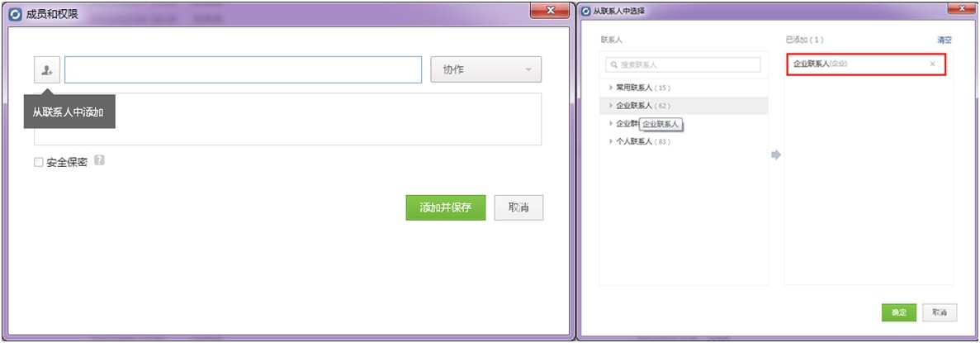Click the app logo in 从联系人中选择 title bar

[x=585, y=11]
